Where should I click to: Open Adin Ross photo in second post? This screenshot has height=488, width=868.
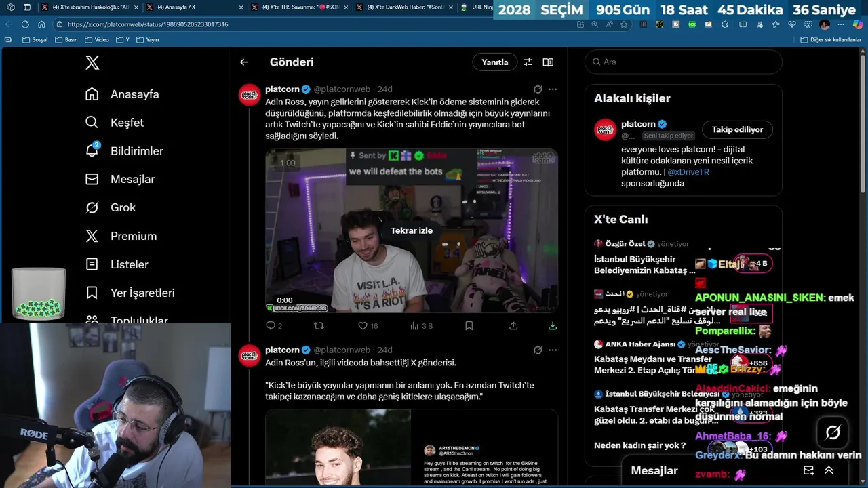(x=338, y=447)
